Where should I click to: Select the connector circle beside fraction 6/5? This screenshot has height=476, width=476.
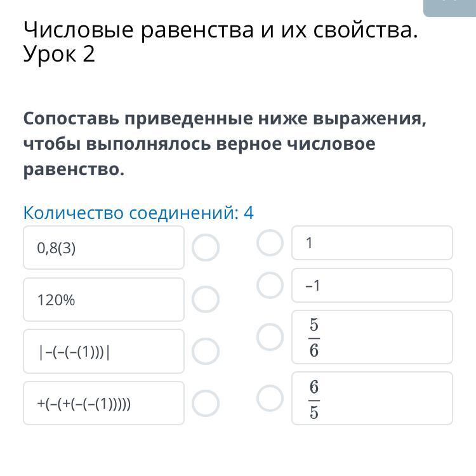[x=270, y=398]
